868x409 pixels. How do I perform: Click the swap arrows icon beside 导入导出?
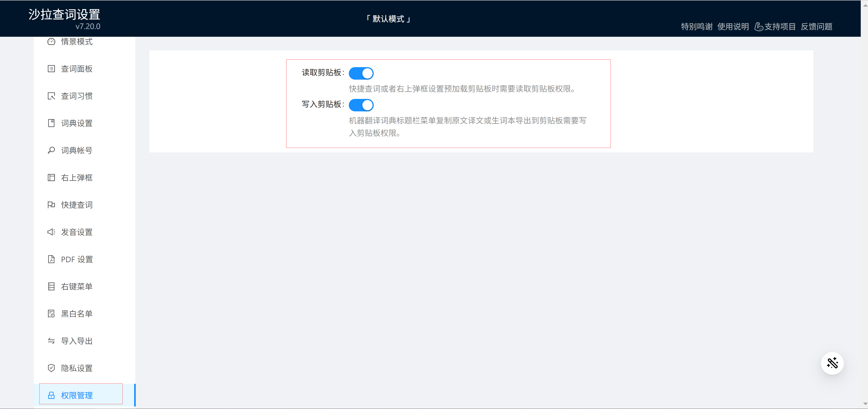pos(51,341)
